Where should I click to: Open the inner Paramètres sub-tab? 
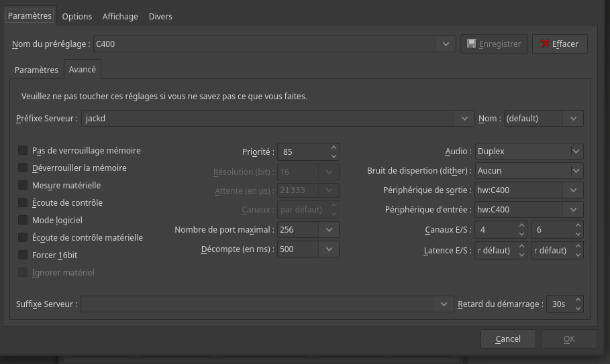click(36, 70)
